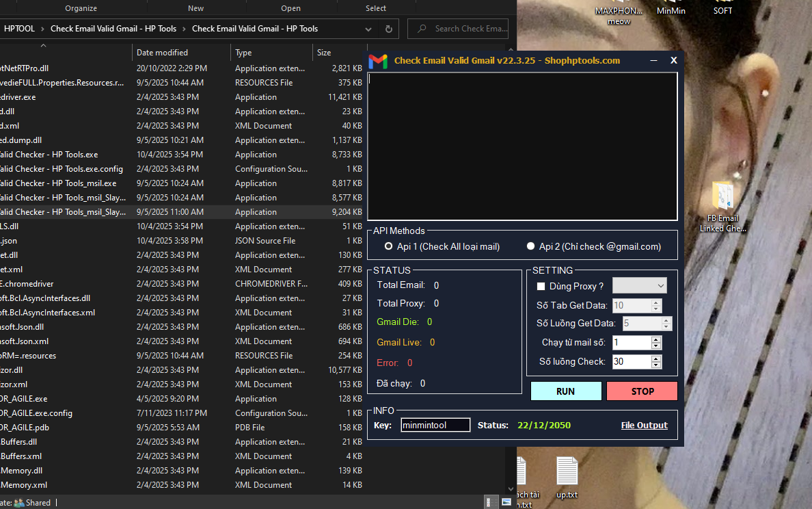The height and width of the screenshot is (509, 812).
Task: Open the File Output link
Action: click(x=644, y=426)
